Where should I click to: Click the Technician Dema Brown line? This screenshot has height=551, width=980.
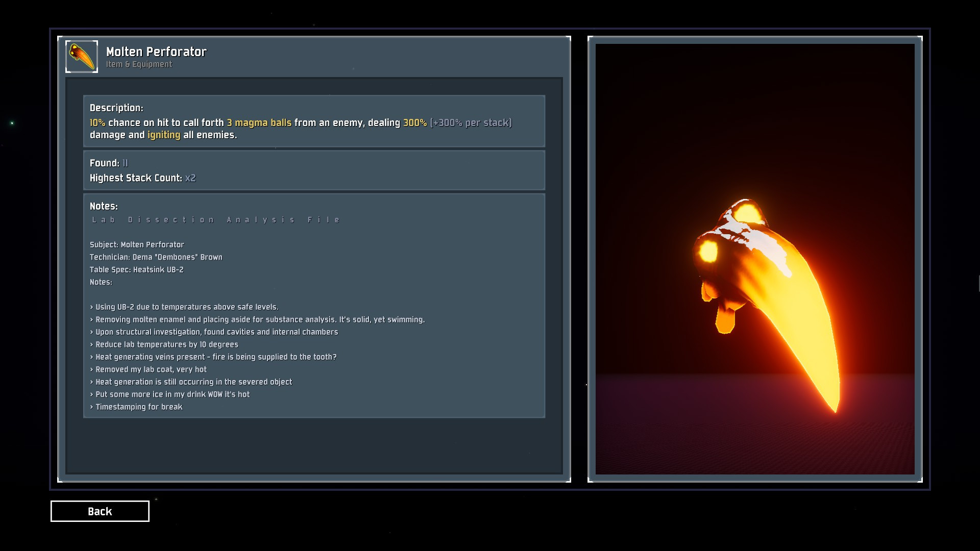pyautogui.click(x=156, y=257)
